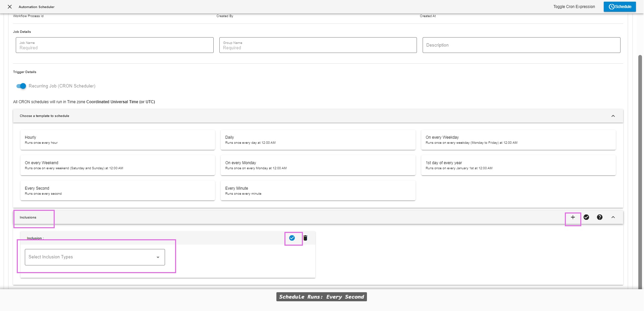The image size is (644, 314).
Task: Click the Created By label
Action: point(225,16)
